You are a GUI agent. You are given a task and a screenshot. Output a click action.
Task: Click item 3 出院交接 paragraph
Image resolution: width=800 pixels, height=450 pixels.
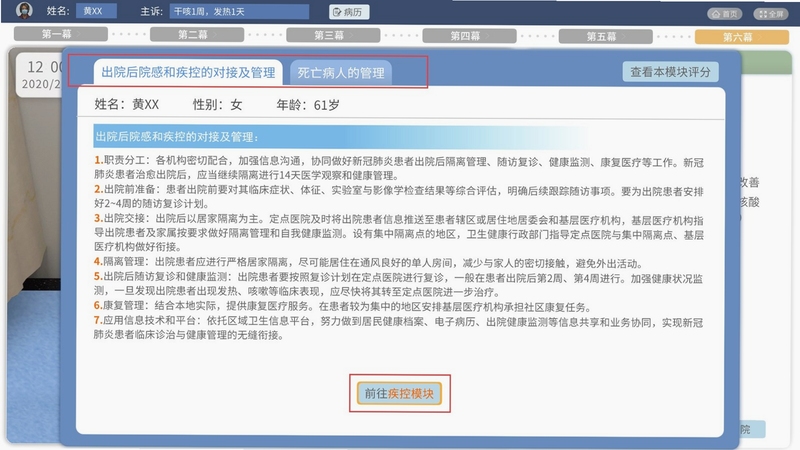click(x=398, y=233)
